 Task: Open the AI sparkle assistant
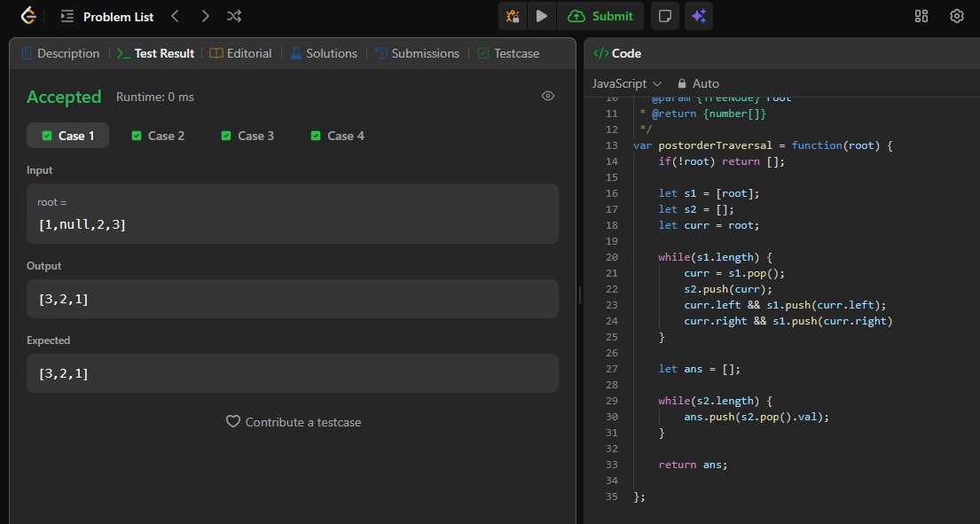pos(699,16)
